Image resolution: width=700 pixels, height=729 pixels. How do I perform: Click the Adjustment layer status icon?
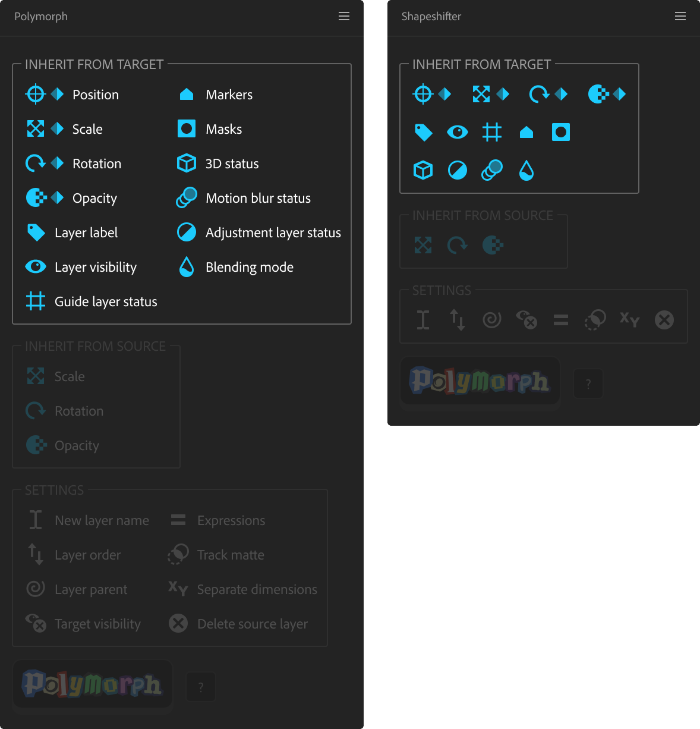(186, 232)
